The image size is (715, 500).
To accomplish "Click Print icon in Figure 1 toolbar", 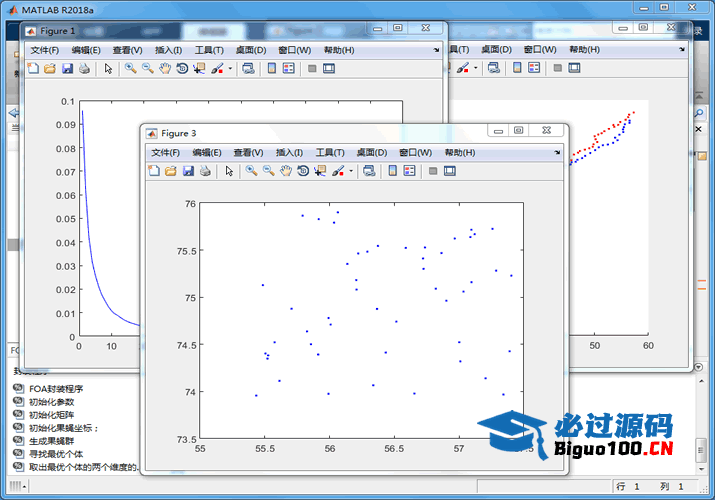I will click(x=84, y=68).
